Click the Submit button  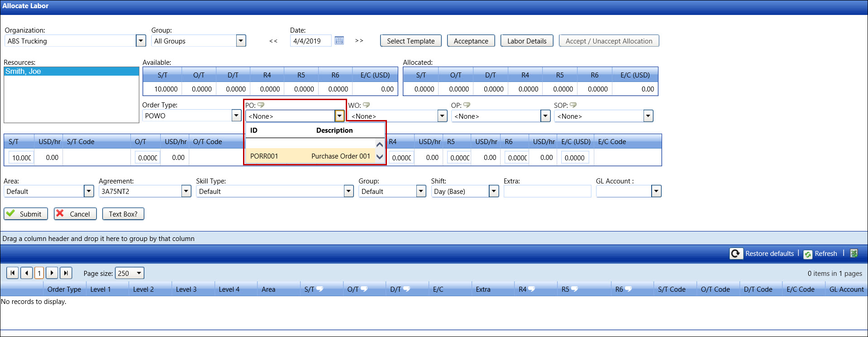(x=26, y=214)
